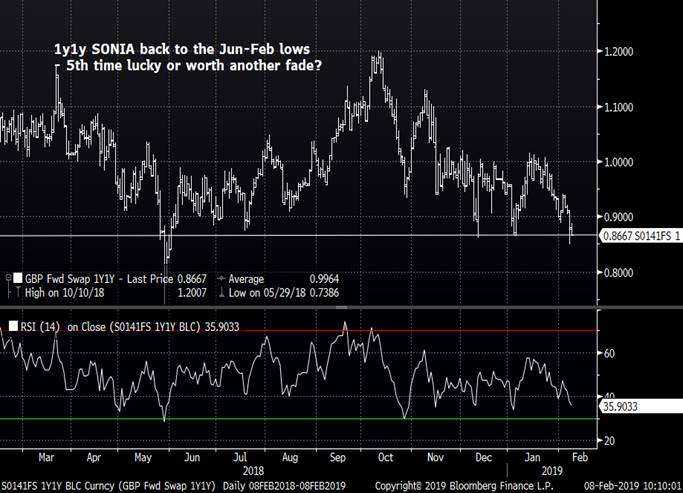Click 'GBP Fwd Swap 1Y1Y - Last Price' legend label
The image size is (683, 493).
click(x=99, y=279)
